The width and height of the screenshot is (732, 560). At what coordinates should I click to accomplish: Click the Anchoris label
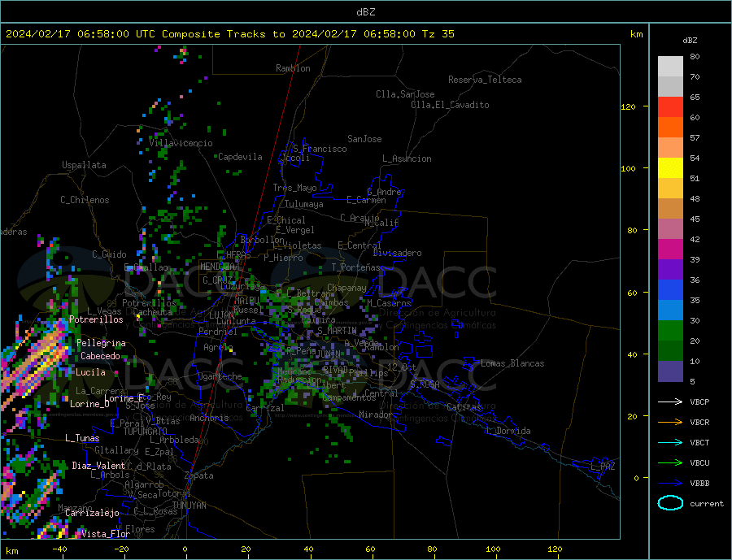point(209,418)
